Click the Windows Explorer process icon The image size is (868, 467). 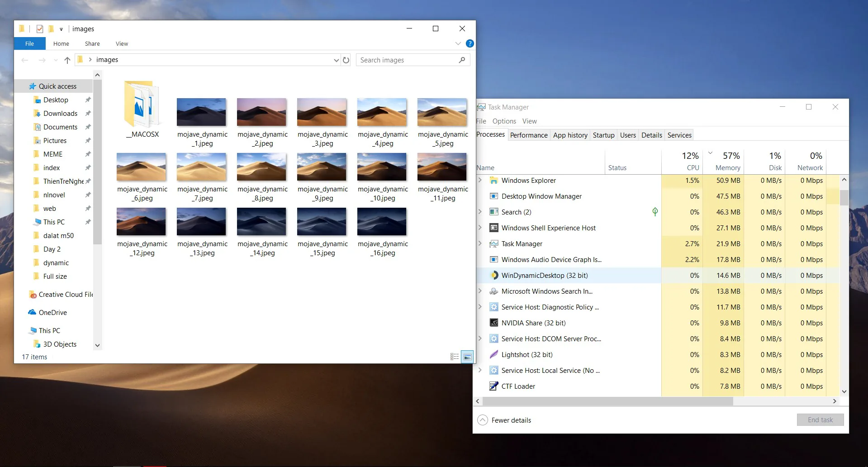[494, 180]
